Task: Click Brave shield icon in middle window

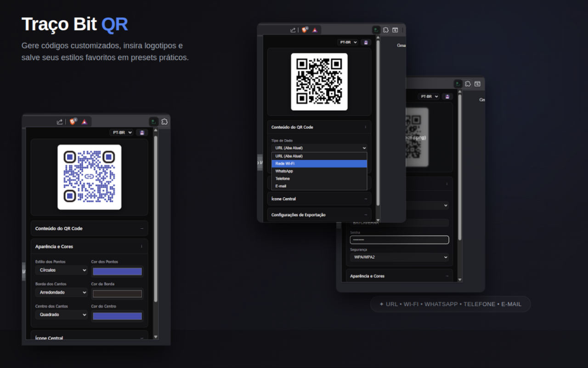Action: [x=305, y=29]
